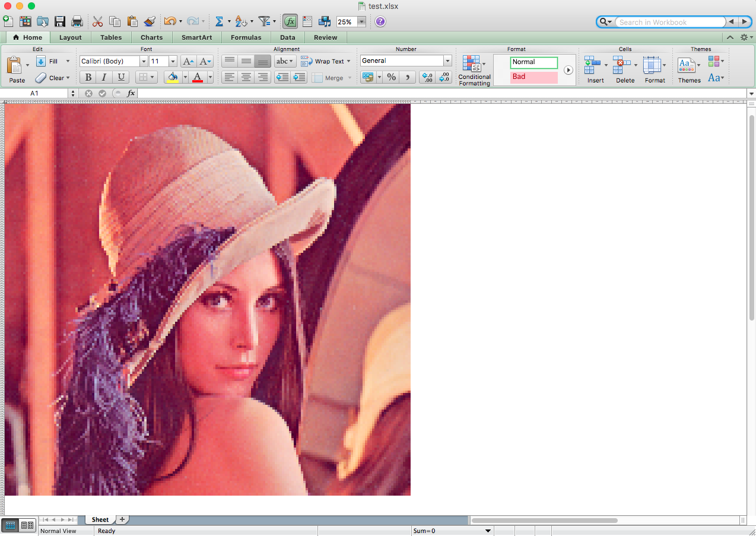Click the Insert cells button
Screen dimensions: 756x536
point(595,70)
